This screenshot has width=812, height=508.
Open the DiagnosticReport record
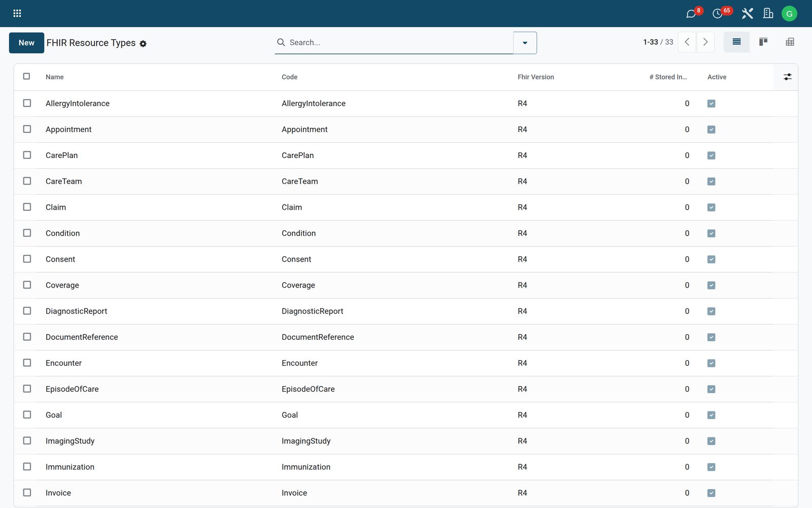[x=76, y=311]
